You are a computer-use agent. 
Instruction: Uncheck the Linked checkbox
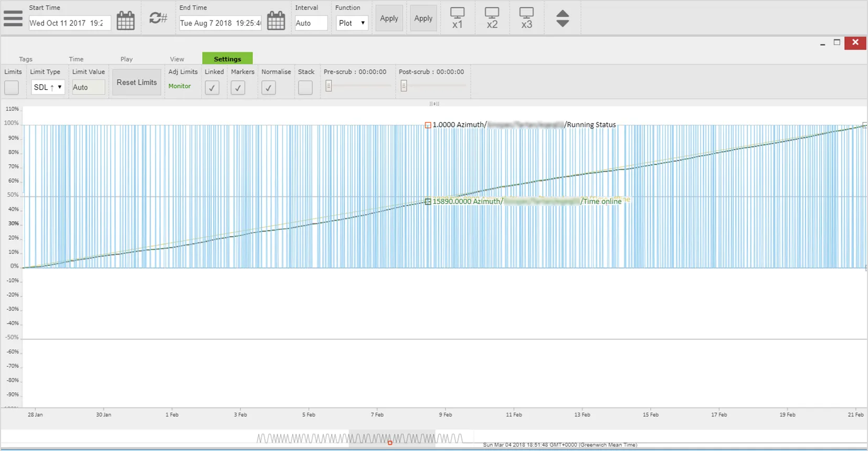click(x=212, y=88)
